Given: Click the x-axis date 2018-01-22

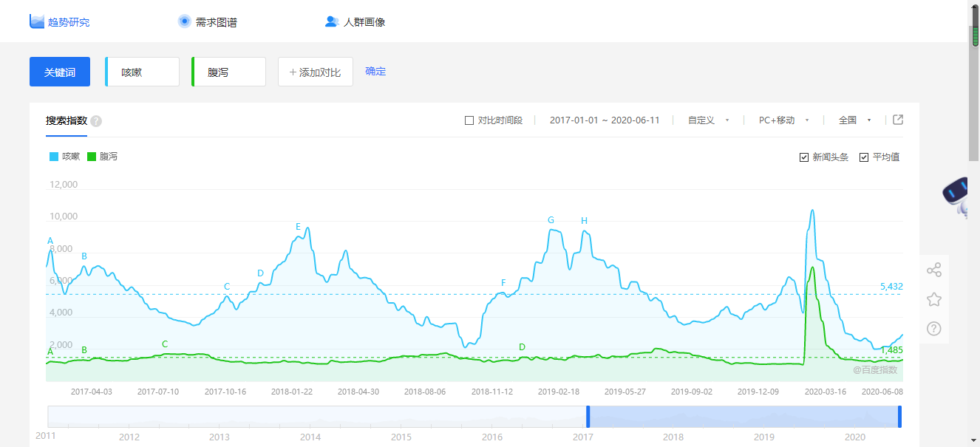Looking at the screenshot, I should click(292, 392).
